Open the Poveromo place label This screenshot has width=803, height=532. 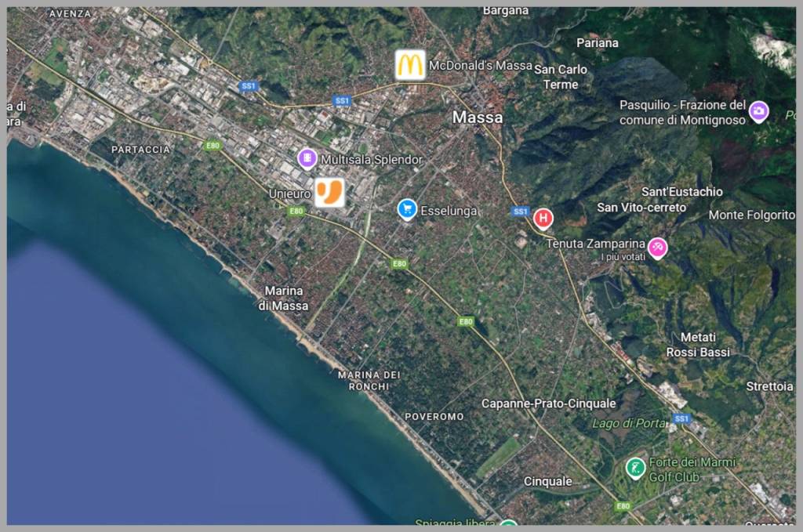(x=434, y=416)
